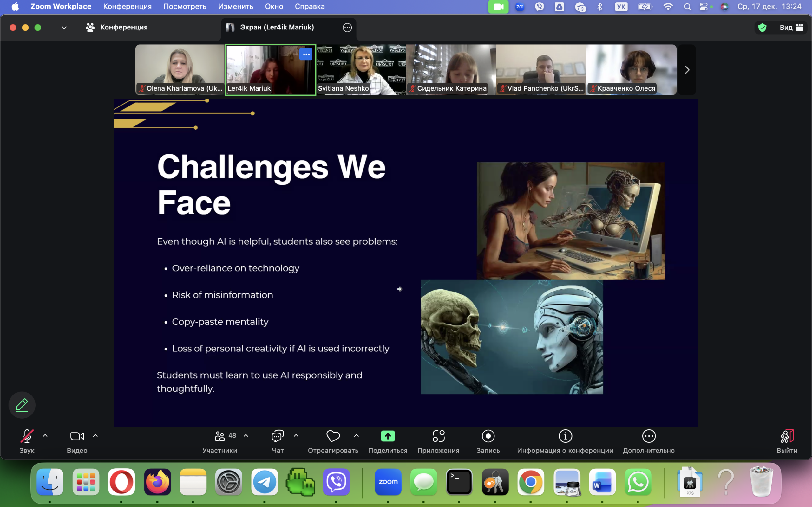Click the React heart icon
This screenshot has height=507, width=812.
click(333, 436)
